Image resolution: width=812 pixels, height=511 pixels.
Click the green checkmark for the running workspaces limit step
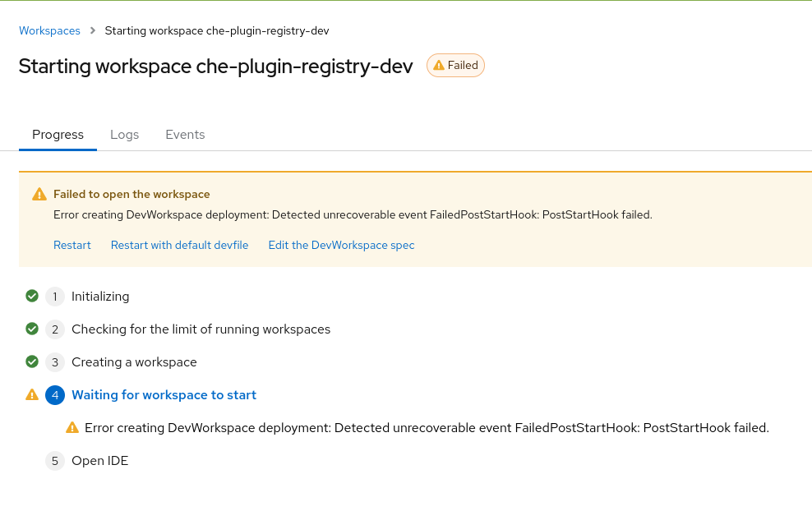click(x=32, y=329)
